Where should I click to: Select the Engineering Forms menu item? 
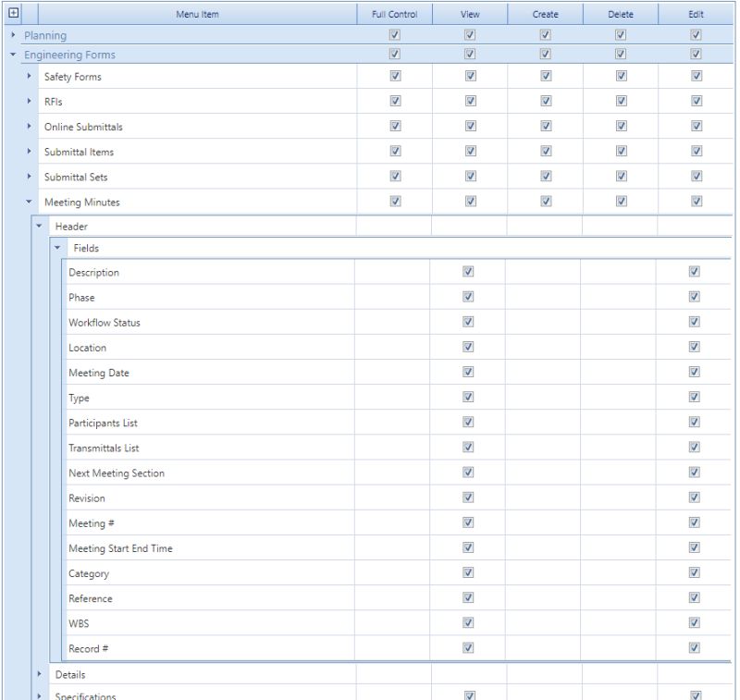point(70,55)
